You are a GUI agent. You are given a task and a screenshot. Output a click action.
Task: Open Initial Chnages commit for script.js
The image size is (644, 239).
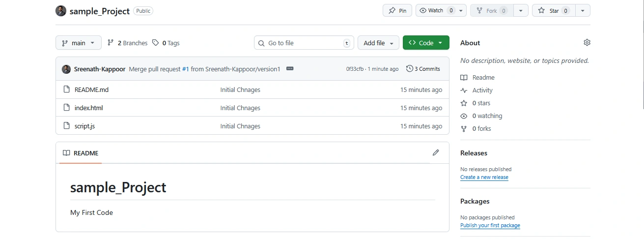click(x=240, y=126)
